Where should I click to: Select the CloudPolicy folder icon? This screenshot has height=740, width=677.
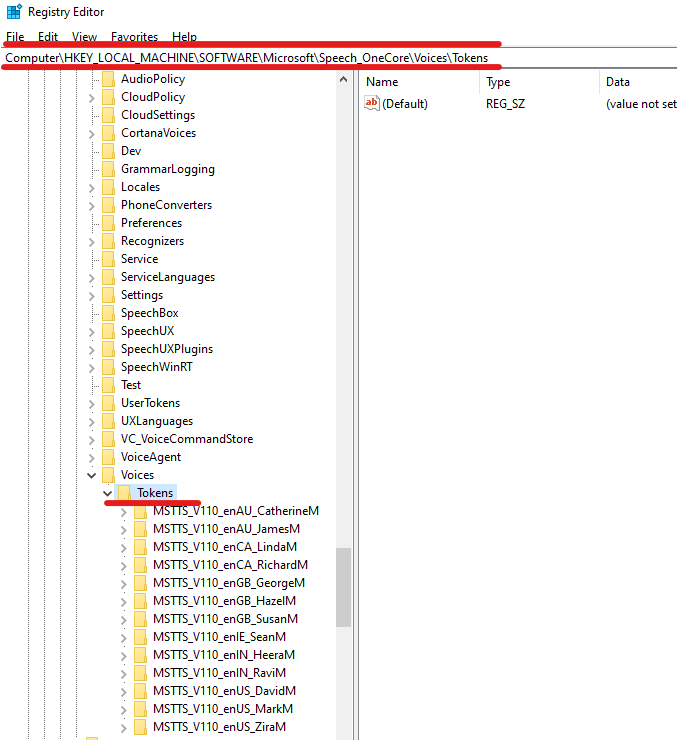pyautogui.click(x=109, y=97)
